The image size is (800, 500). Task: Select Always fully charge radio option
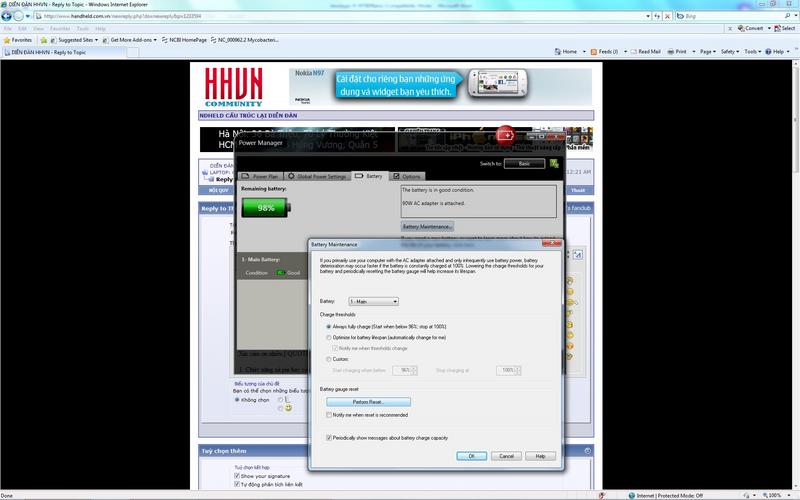329,327
